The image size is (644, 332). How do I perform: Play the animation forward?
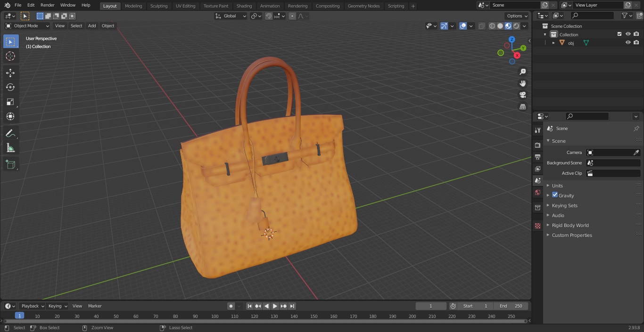click(x=275, y=306)
